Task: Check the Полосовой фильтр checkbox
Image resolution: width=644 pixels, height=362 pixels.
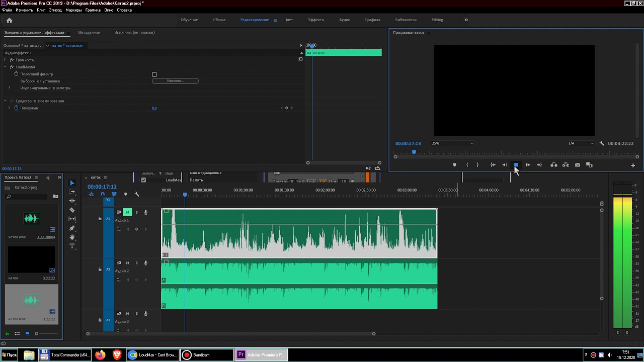Action: 154,74
